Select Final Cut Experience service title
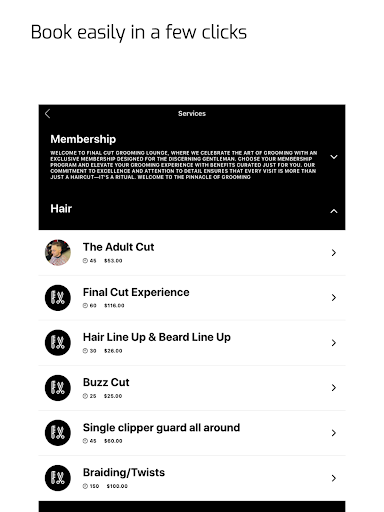This screenshot has width=384, height=512. click(136, 292)
